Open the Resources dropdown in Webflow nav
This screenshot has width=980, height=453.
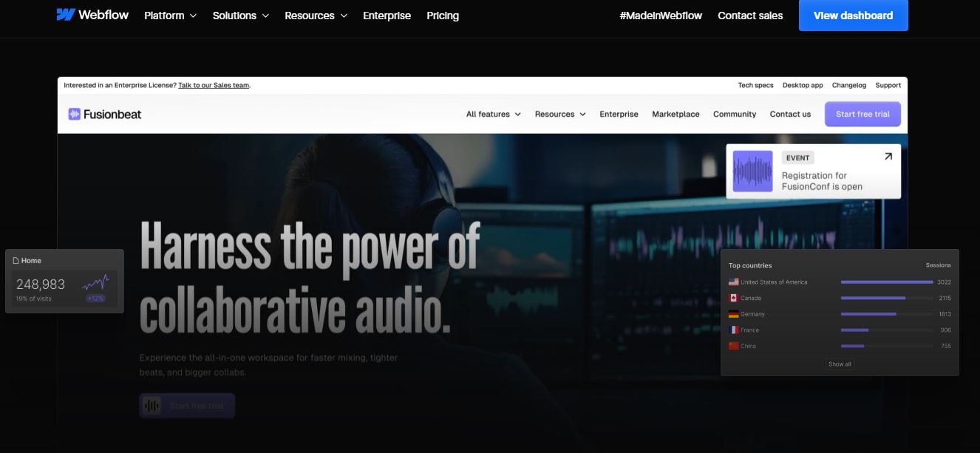coord(316,16)
